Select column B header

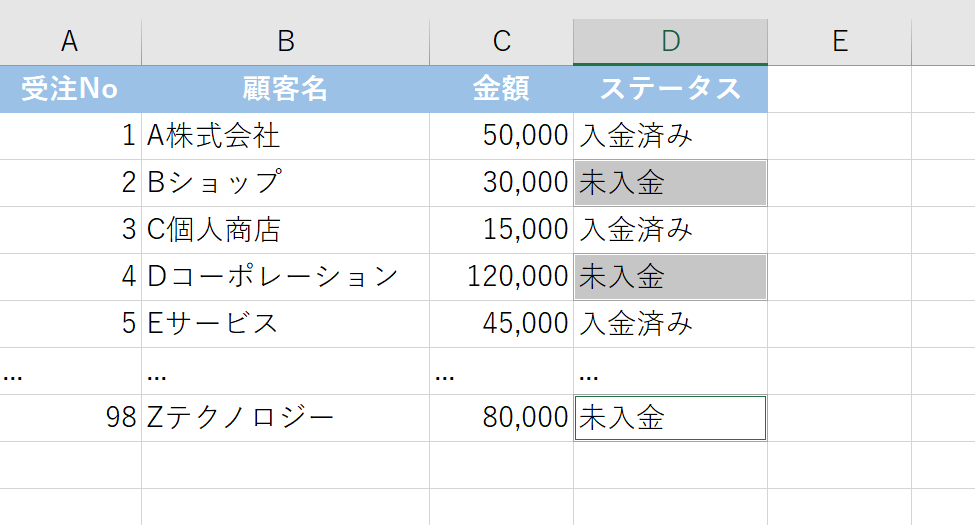[x=286, y=41]
